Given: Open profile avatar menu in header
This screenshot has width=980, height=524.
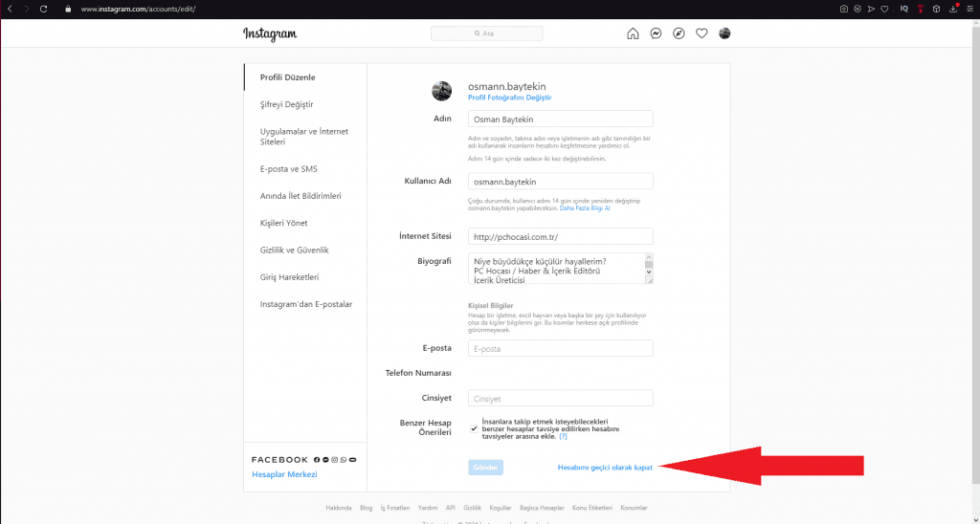Looking at the screenshot, I should tap(724, 33).
